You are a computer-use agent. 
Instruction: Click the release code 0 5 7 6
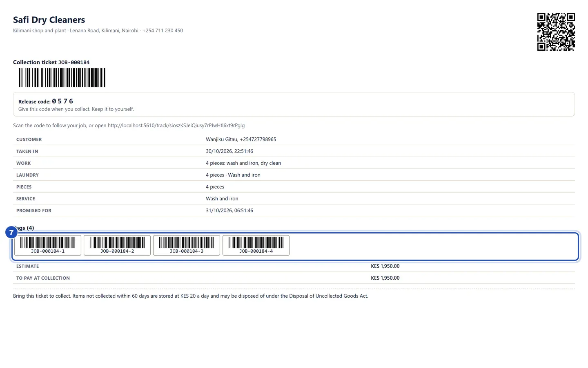click(x=62, y=101)
